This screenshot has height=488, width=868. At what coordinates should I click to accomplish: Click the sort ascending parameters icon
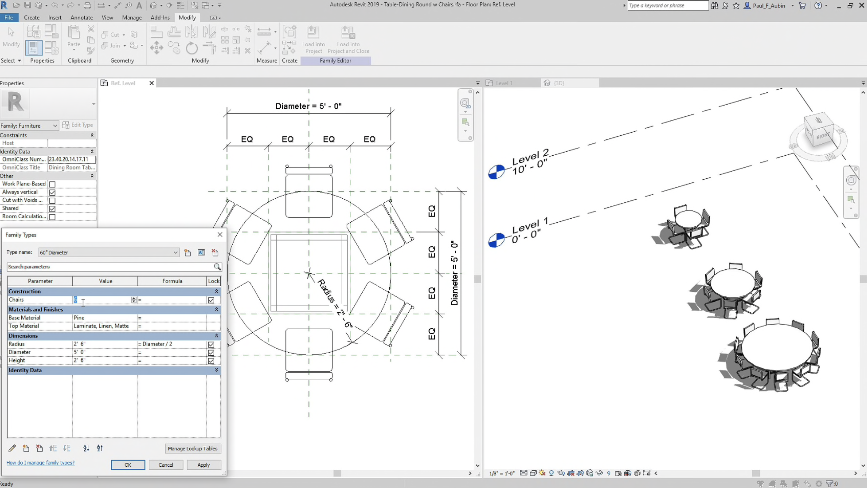coord(86,449)
